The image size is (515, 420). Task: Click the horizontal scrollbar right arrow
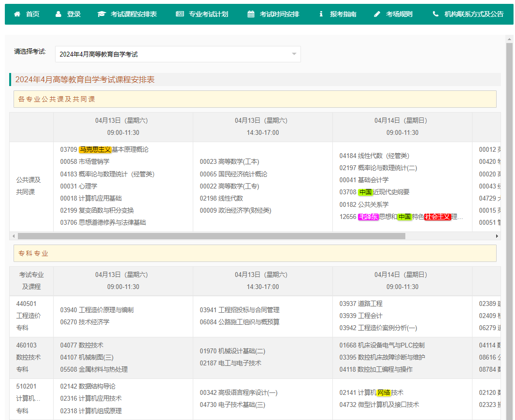pos(497,236)
